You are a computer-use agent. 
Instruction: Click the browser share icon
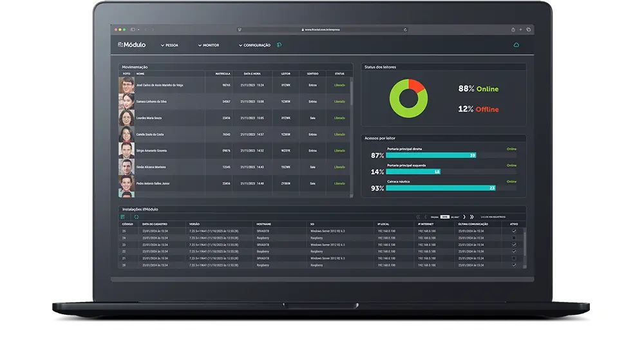(513, 30)
